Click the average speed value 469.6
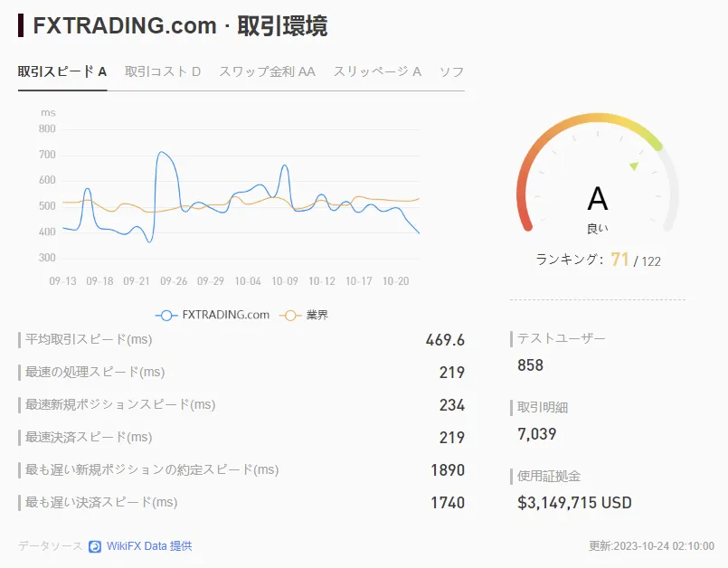728x568 pixels. 445,340
